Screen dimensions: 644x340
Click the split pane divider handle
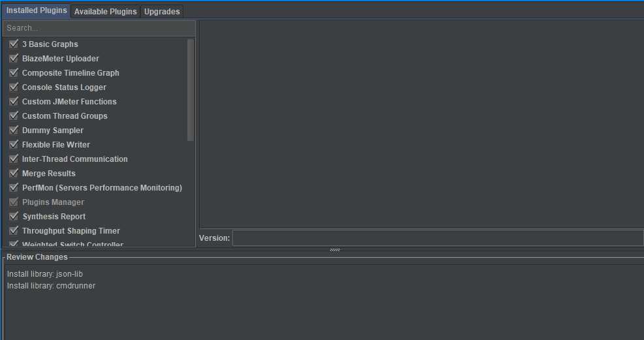pos(335,250)
